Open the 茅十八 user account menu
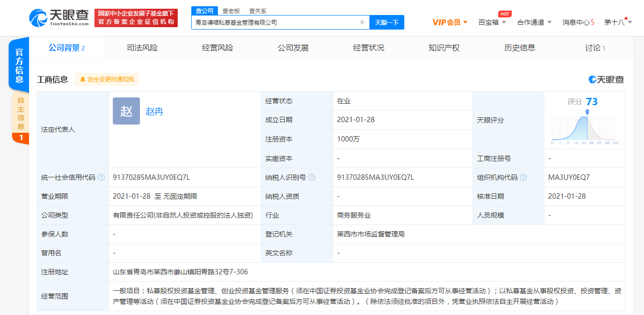 coord(618,22)
